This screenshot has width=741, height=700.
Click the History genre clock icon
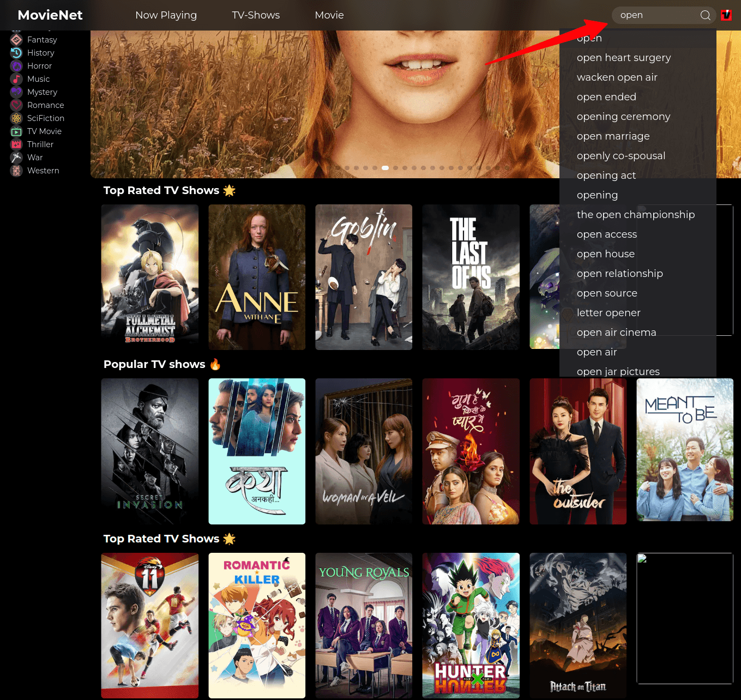pyautogui.click(x=16, y=53)
